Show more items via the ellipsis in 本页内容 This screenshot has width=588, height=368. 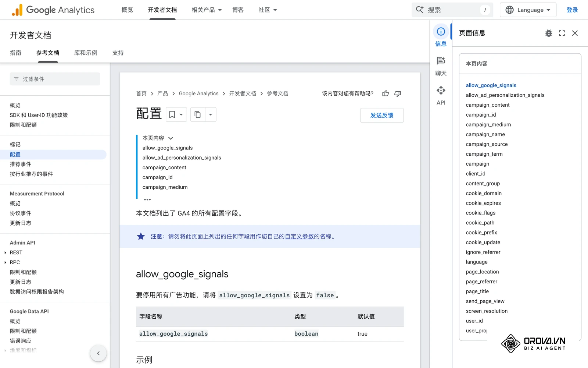(147, 199)
